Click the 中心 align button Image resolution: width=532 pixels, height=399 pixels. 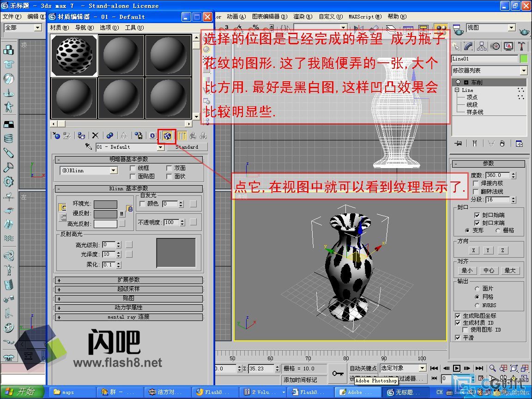489,271
